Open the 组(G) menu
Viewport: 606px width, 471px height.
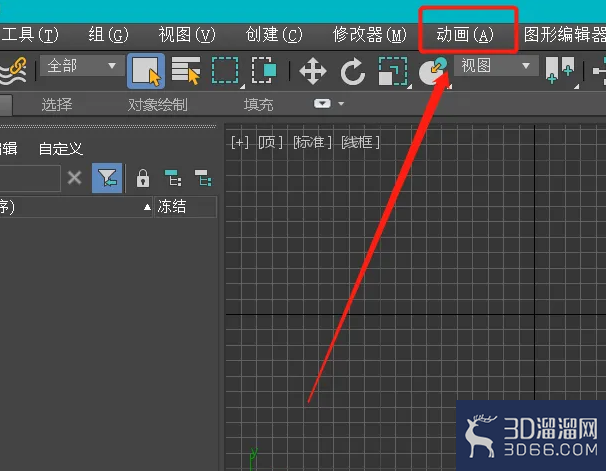tap(108, 35)
